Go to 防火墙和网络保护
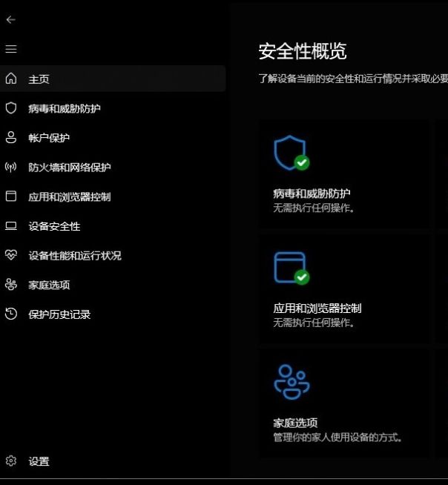Screen dimensions: 448x485 [70, 168]
